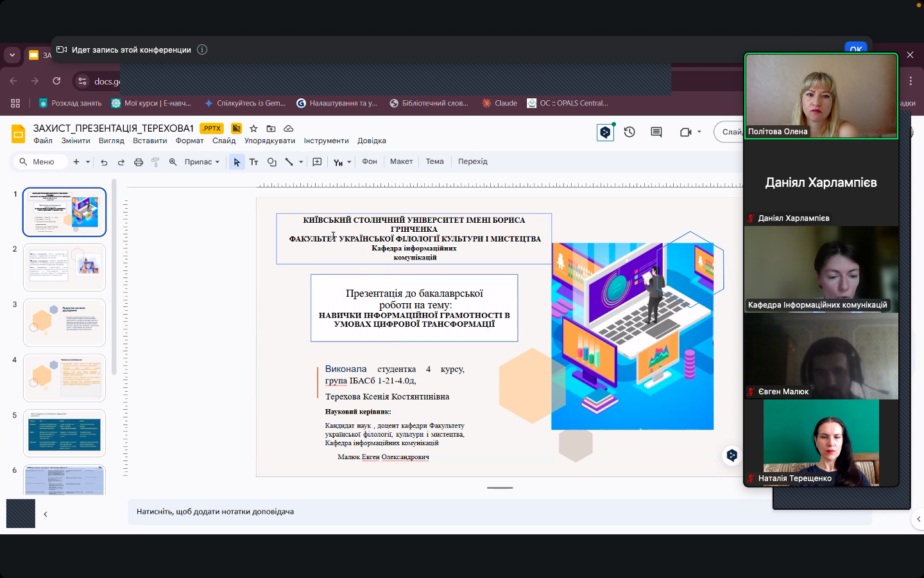Choose the shape insert tool

coord(271,162)
